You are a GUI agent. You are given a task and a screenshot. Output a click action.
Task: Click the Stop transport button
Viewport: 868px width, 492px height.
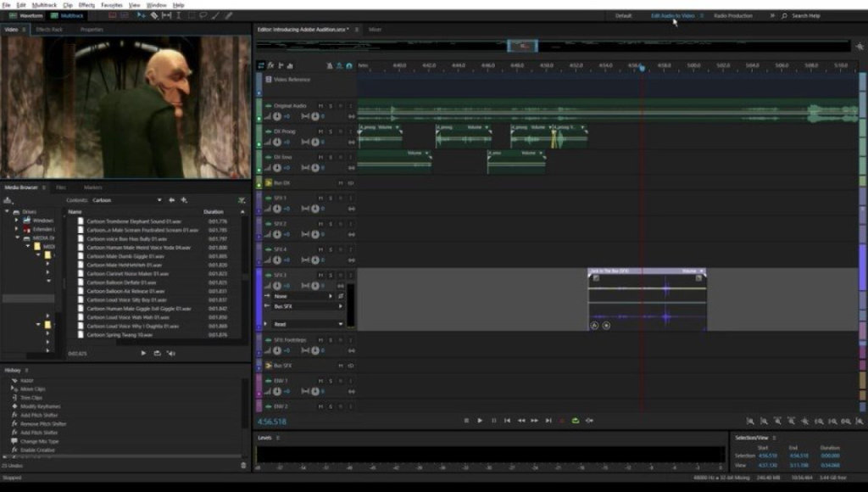[x=466, y=421]
